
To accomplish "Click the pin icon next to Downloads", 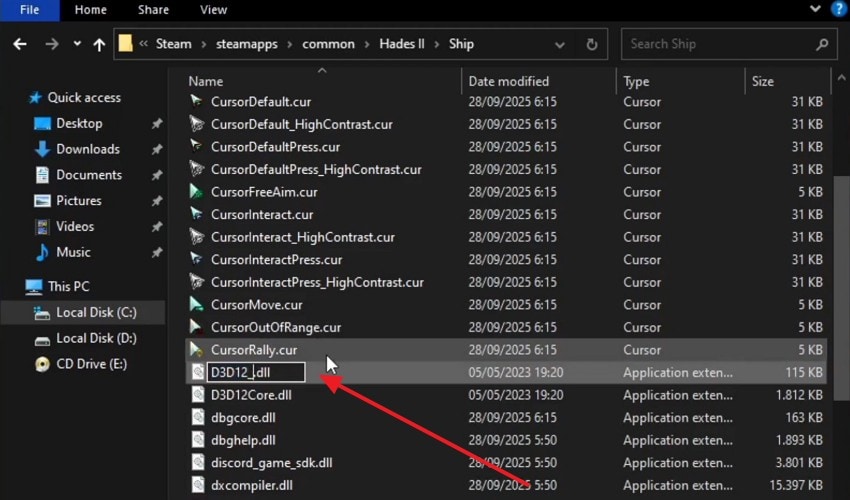I will (x=157, y=149).
